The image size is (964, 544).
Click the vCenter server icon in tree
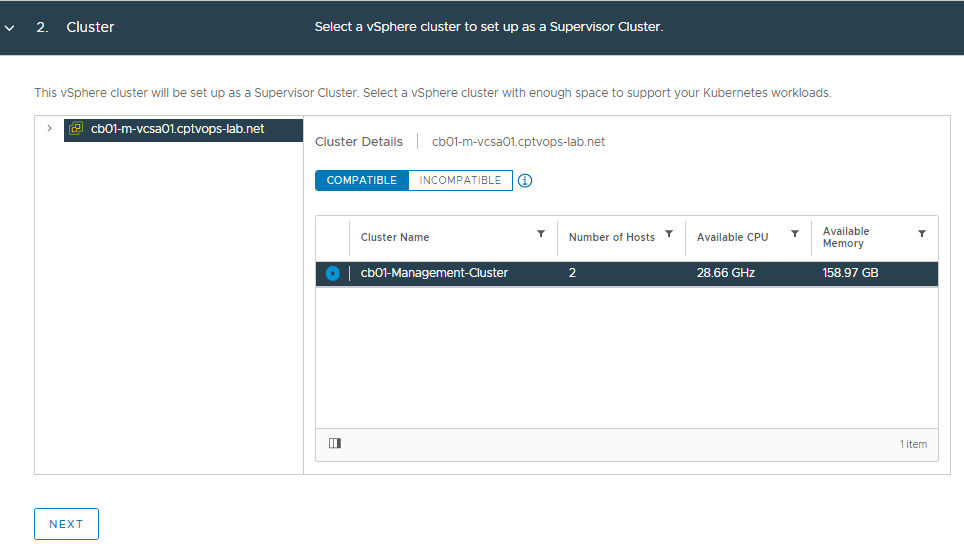[x=76, y=129]
